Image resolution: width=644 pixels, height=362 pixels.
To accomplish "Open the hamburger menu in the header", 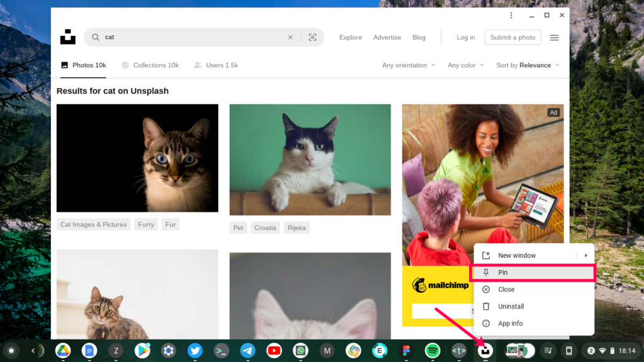I will pyautogui.click(x=555, y=37).
